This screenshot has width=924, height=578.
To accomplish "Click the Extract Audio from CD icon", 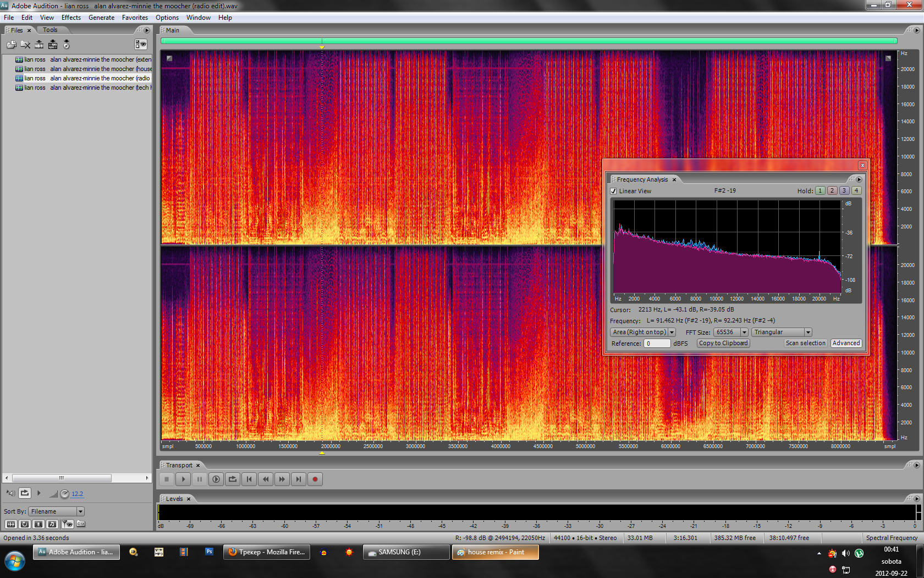I will pos(67,45).
